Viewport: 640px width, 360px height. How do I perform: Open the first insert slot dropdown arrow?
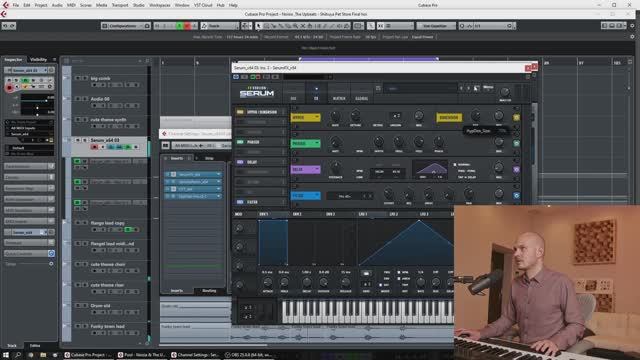pyautogui.click(x=218, y=174)
